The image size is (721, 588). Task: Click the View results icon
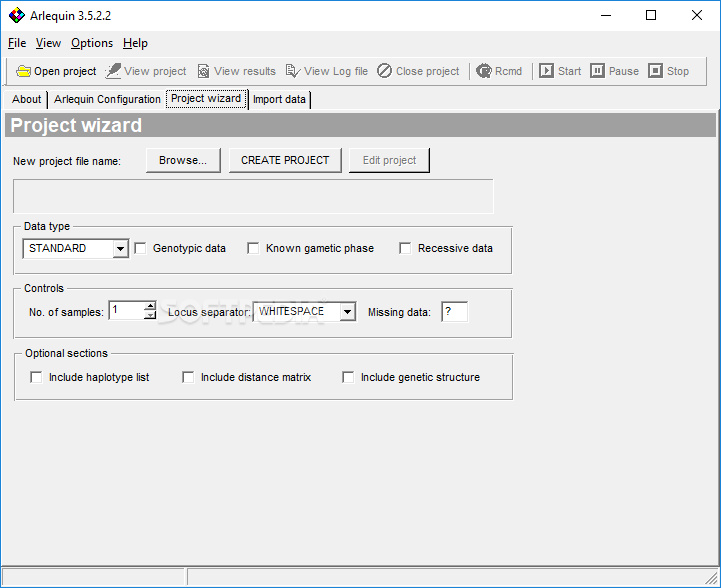(203, 71)
